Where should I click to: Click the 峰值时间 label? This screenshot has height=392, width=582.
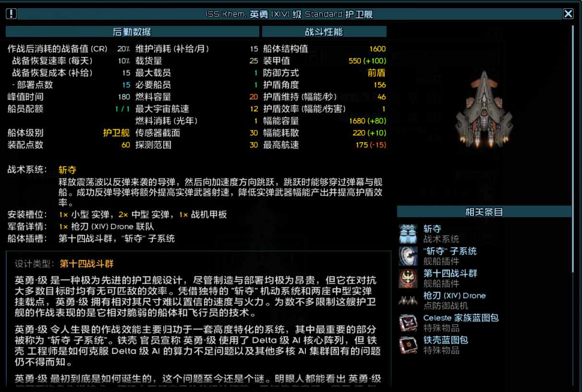coord(25,97)
